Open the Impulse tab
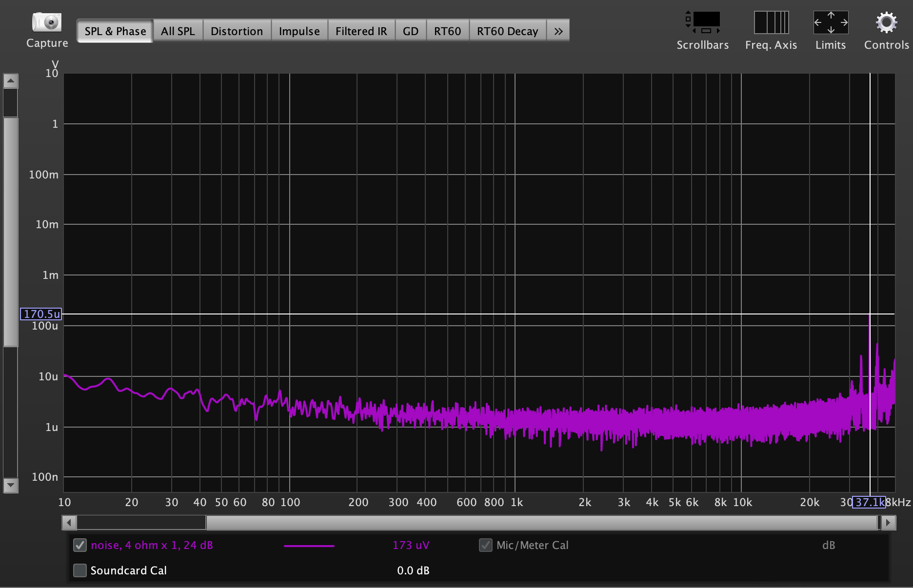 point(299,31)
